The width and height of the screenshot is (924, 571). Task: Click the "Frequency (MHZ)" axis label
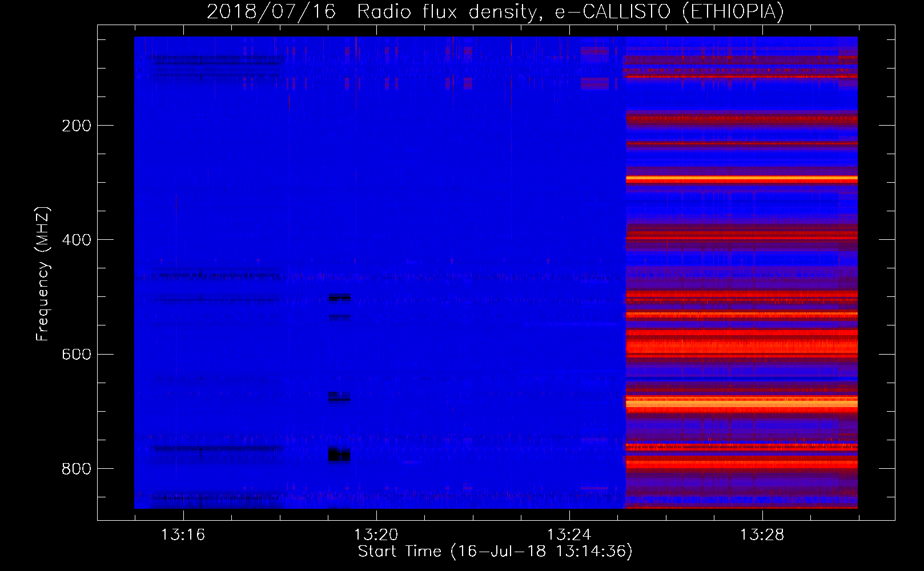click(43, 274)
